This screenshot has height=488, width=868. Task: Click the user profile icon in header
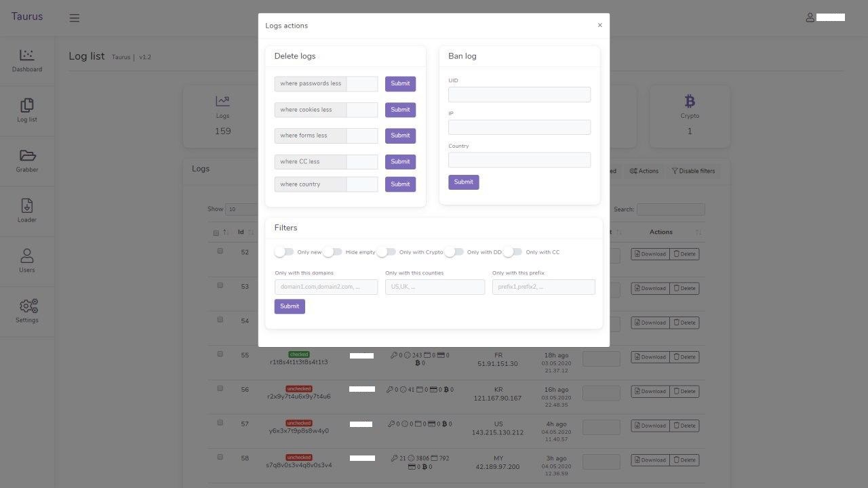[x=810, y=17]
